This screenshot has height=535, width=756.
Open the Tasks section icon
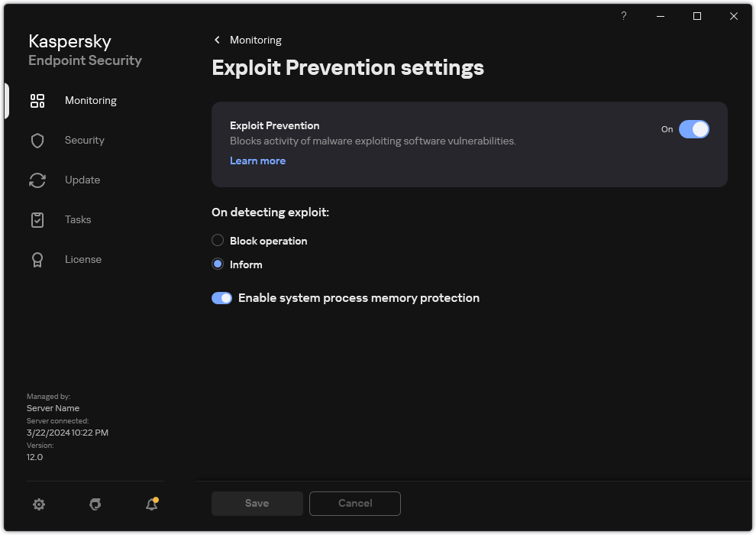pyautogui.click(x=37, y=219)
